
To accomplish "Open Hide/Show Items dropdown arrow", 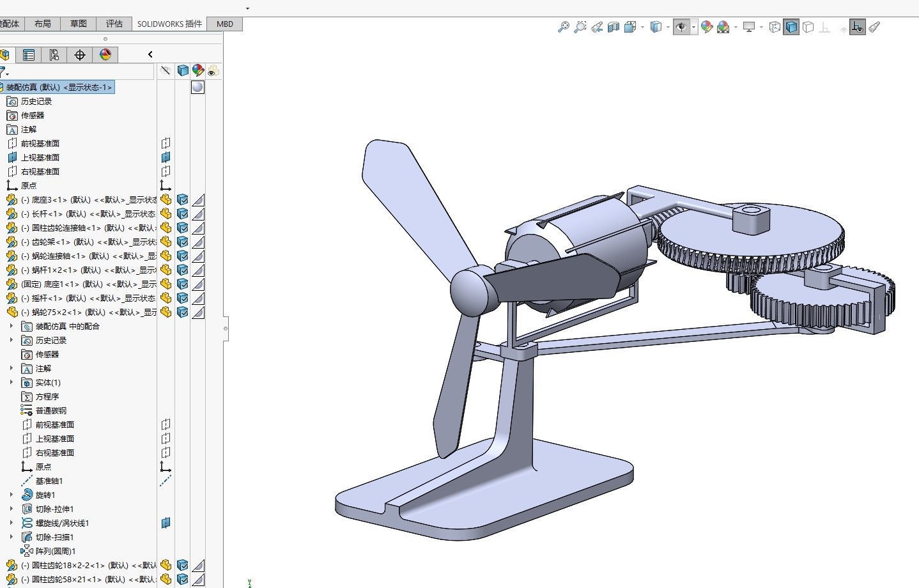I will pos(693,27).
